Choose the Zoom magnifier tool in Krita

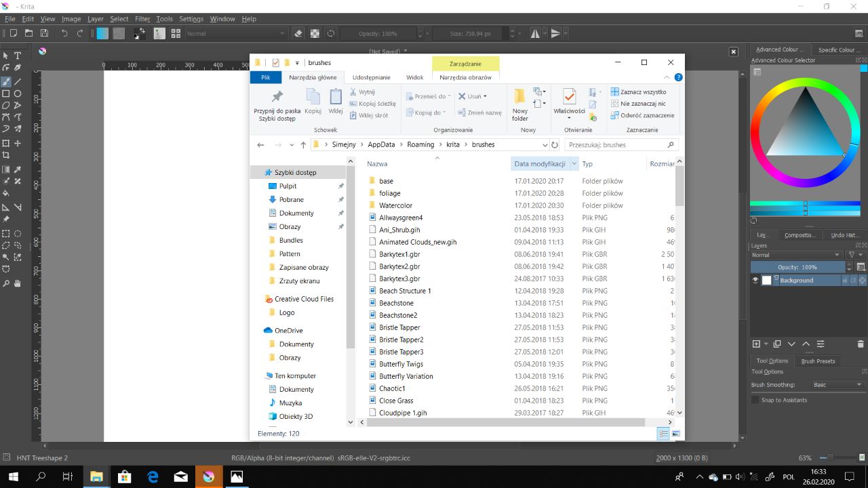(x=6, y=283)
